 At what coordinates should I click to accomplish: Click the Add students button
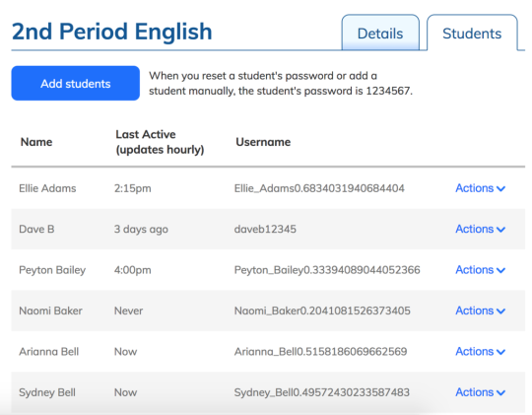pyautogui.click(x=75, y=83)
